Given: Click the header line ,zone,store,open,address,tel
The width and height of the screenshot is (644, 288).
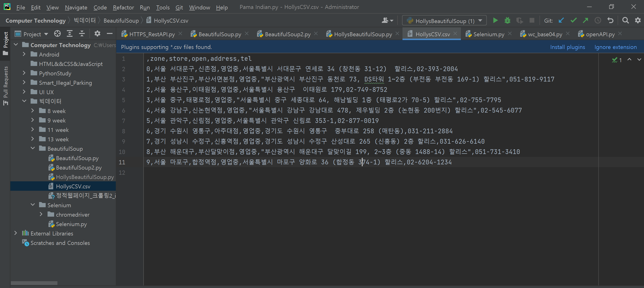Looking at the screenshot, I should (199, 59).
